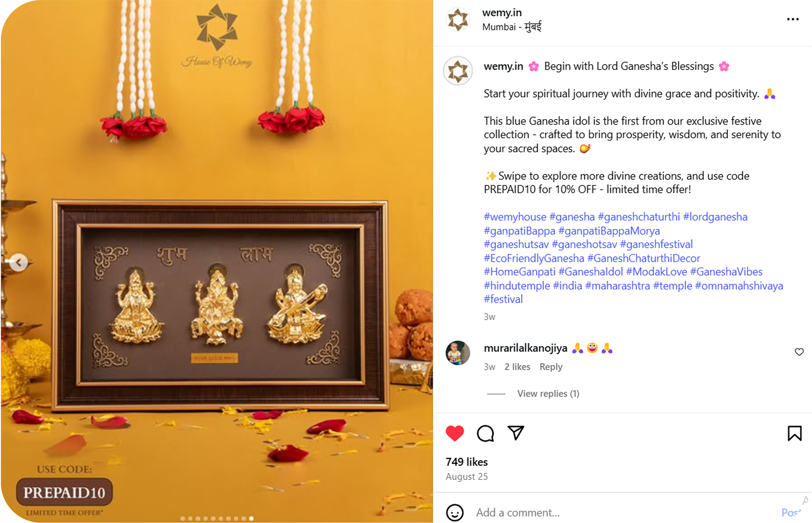Open murarilalkanojiya's profile picture
The image size is (812, 523).
click(458, 353)
